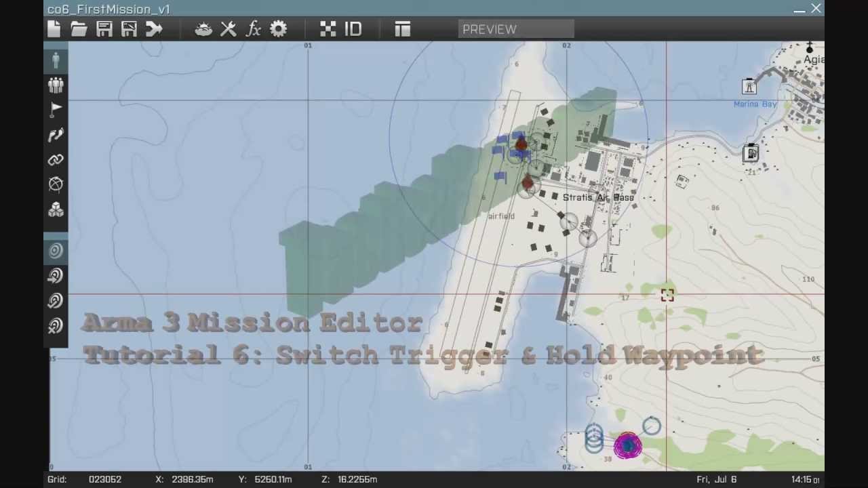
Task: Click the Y: 5250.11m coordinate readout
Action: click(265, 479)
